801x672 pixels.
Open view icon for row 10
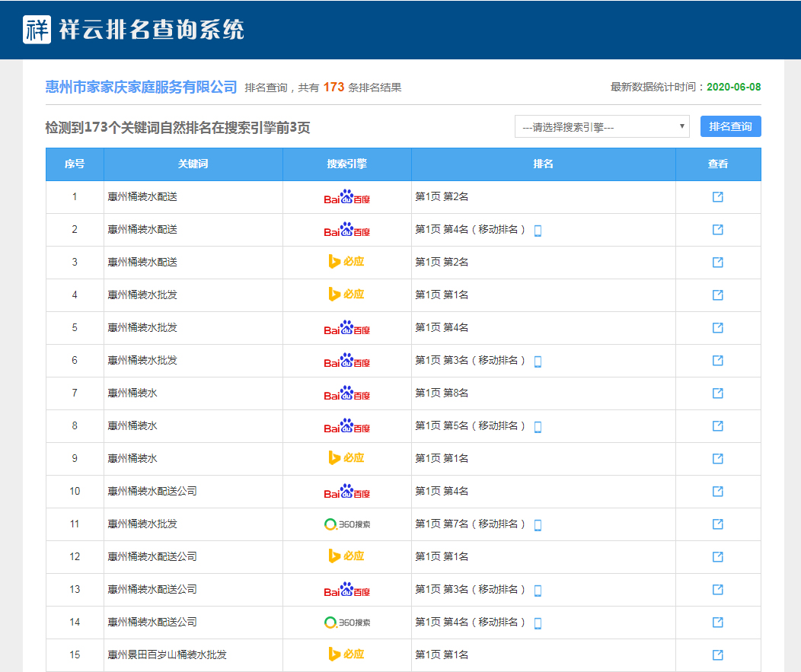pyautogui.click(x=717, y=492)
